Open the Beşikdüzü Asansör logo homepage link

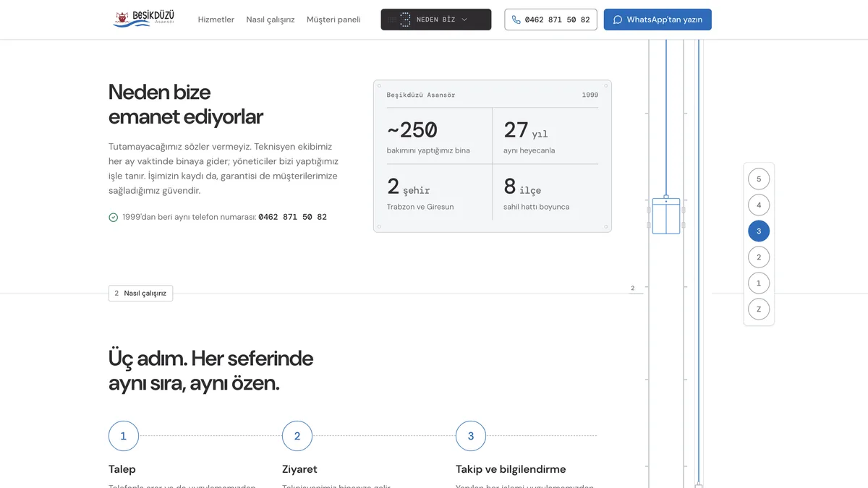(144, 20)
